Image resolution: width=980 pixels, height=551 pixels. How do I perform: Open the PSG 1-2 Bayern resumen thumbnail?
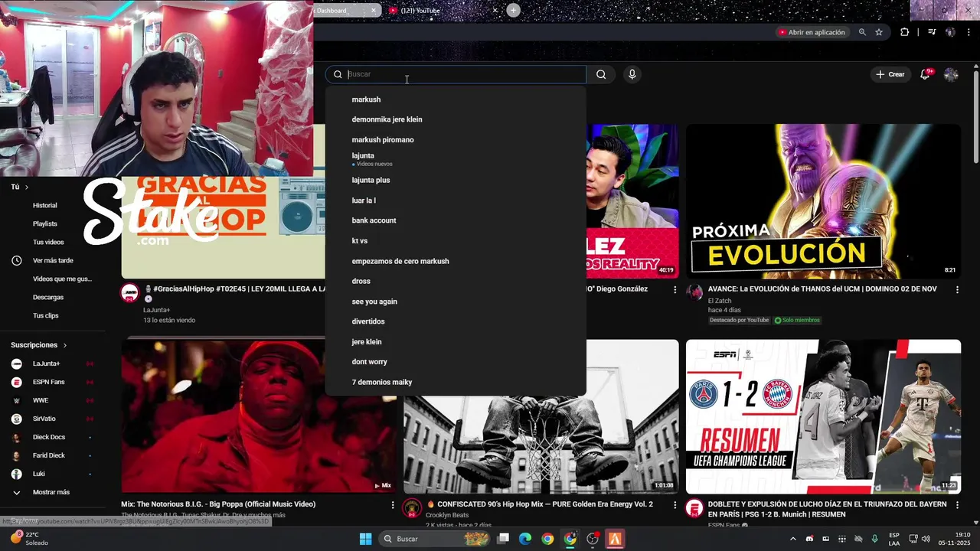point(823,416)
